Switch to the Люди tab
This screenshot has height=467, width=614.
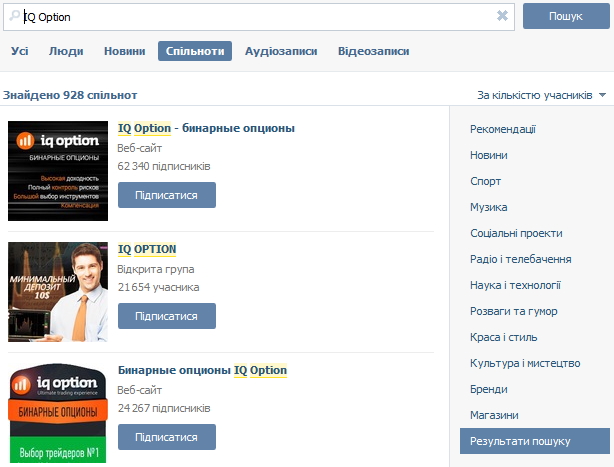coord(66,51)
